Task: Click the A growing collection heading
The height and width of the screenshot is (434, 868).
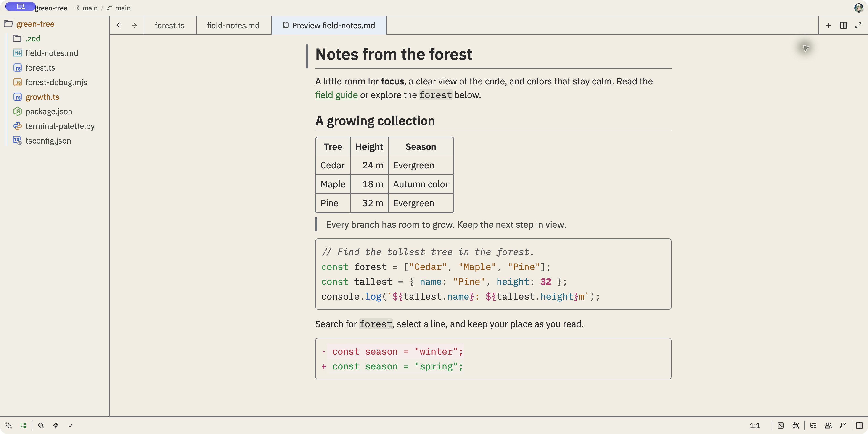Action: pyautogui.click(x=375, y=121)
